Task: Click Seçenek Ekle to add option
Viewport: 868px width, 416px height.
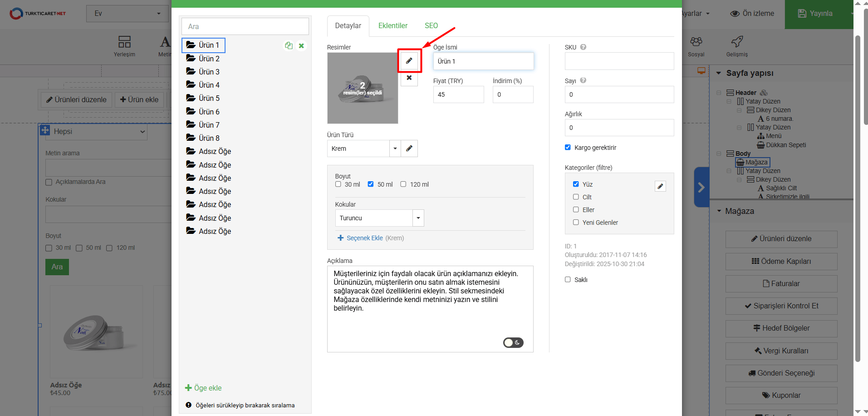Action: (364, 238)
